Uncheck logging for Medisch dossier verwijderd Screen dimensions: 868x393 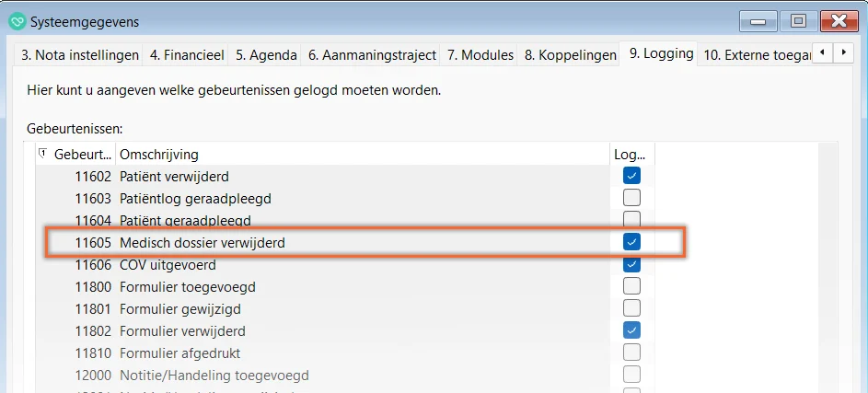pos(631,242)
